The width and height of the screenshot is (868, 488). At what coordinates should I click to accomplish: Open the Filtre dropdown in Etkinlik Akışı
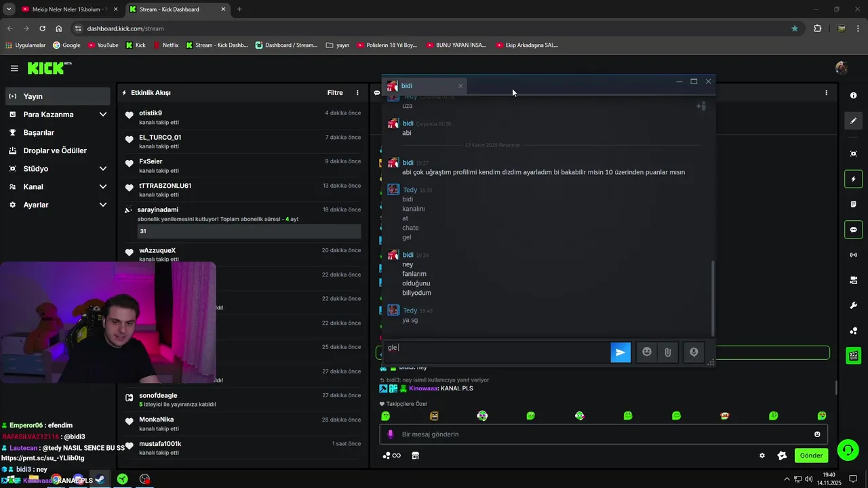(335, 93)
